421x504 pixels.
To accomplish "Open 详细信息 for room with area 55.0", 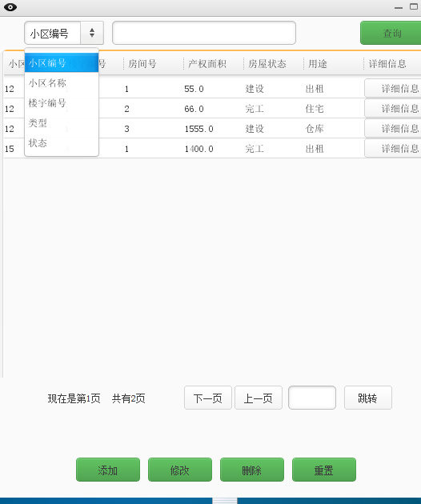I will click(x=393, y=88).
